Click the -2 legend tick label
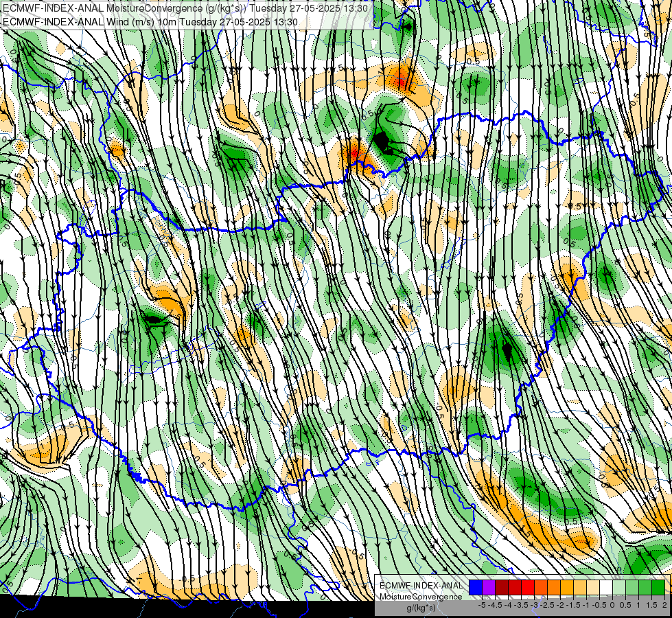Image resolution: width=672 pixels, height=618 pixels. [560, 605]
